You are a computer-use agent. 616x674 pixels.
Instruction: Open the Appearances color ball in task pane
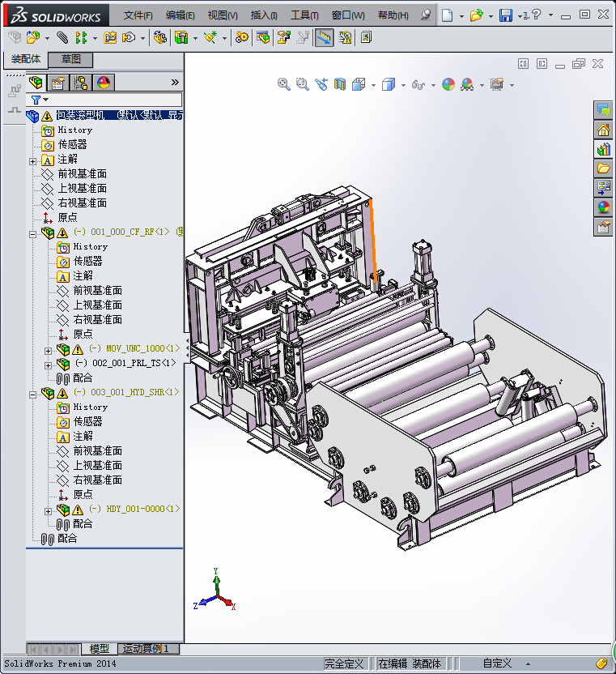coord(604,207)
